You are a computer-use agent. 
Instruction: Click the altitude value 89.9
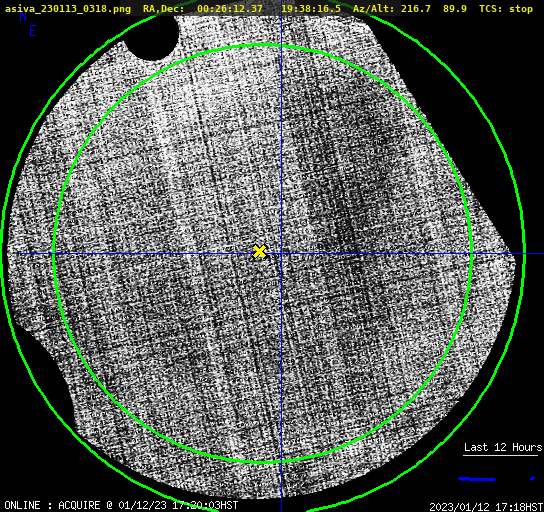click(x=454, y=9)
